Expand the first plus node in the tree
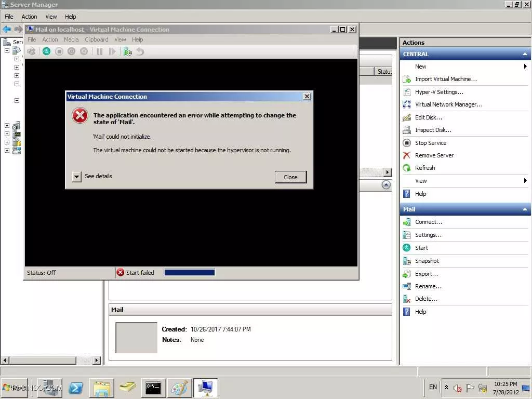This screenshot has width=532, height=399. [x=17, y=59]
